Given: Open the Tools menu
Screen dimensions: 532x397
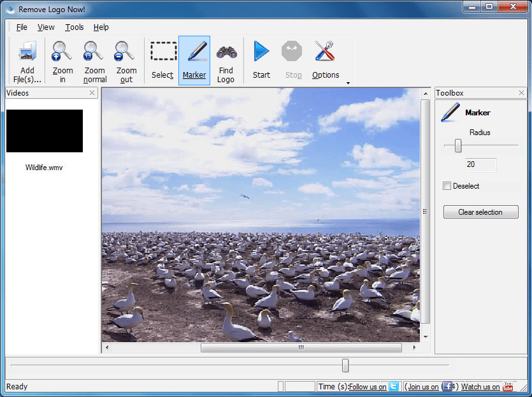Looking at the screenshot, I should pyautogui.click(x=74, y=27).
